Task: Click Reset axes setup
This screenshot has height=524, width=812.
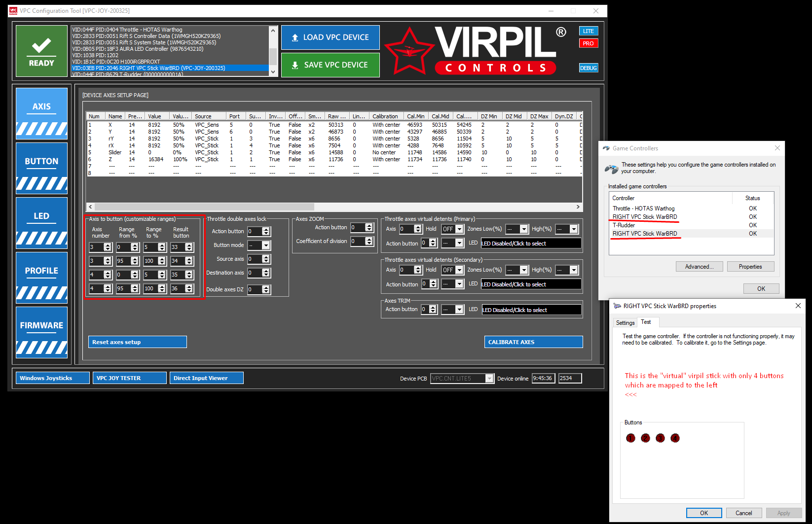Action: pyautogui.click(x=137, y=342)
